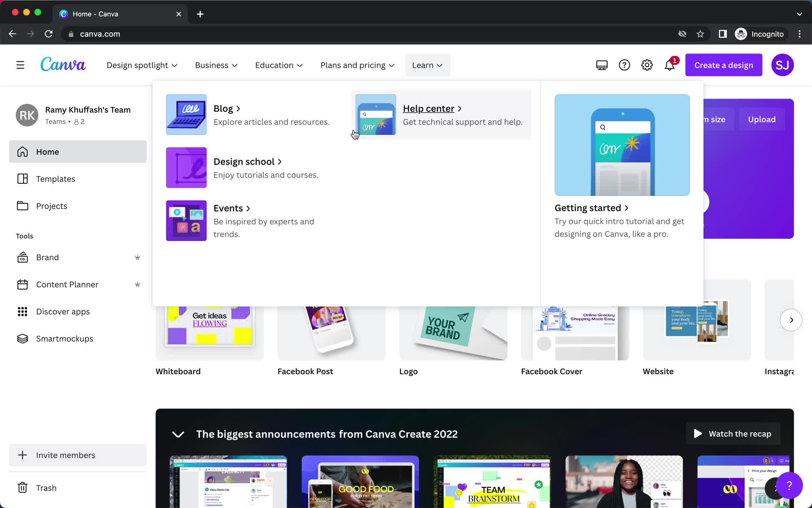This screenshot has width=812, height=508.
Task: Open Projects in the sidebar
Action: pos(78,206)
